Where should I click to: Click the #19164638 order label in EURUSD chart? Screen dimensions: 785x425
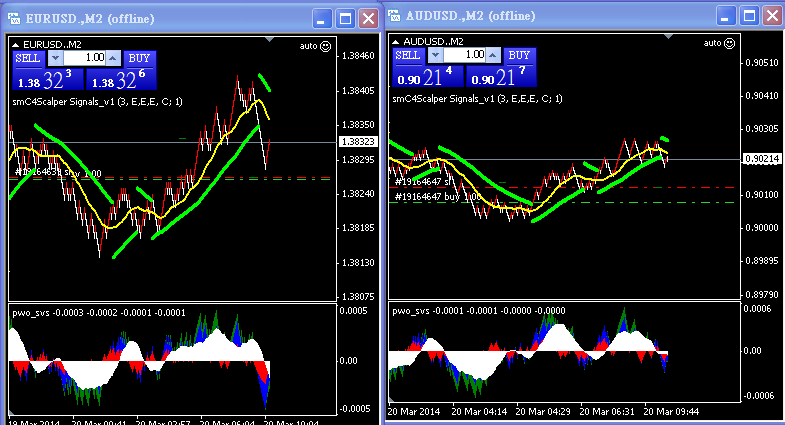(58, 173)
